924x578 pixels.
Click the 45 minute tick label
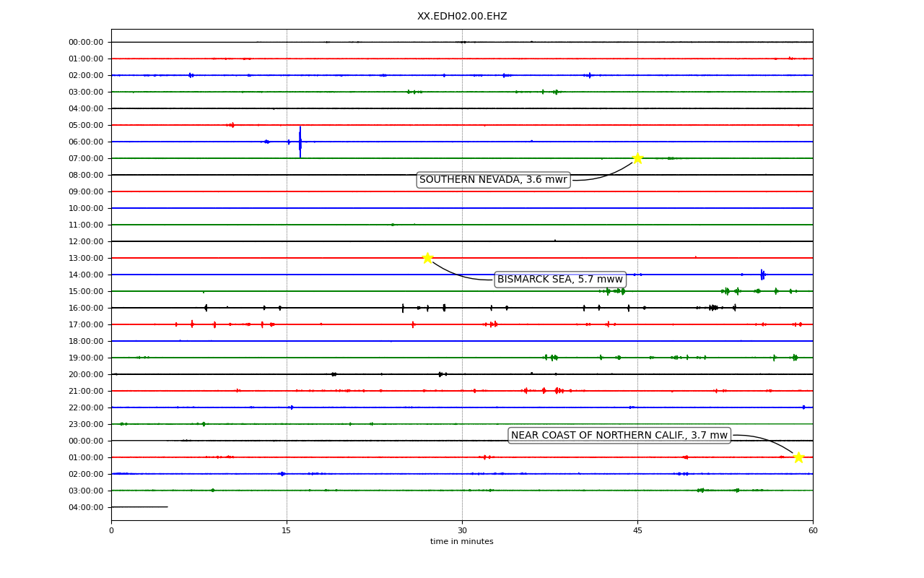pyautogui.click(x=637, y=531)
